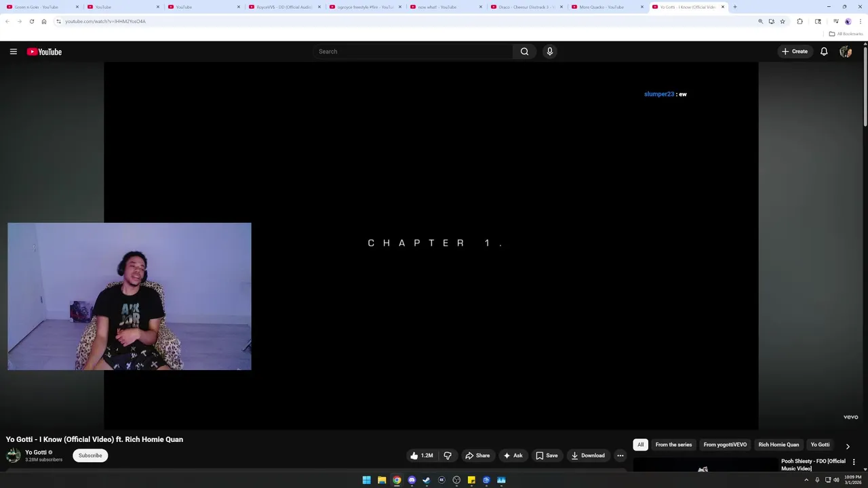Click the Ask button

tap(513, 455)
